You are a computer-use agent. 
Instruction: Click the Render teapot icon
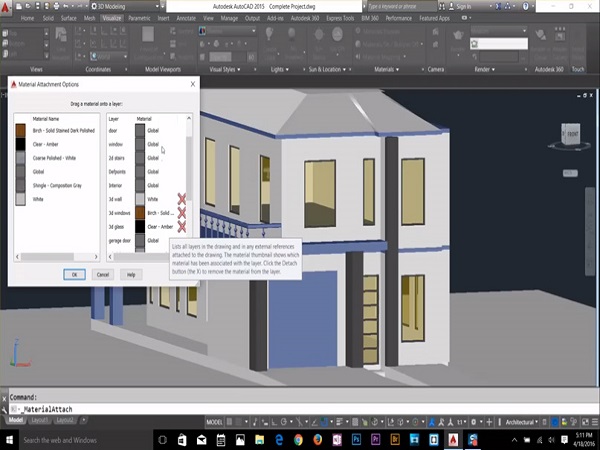point(458,35)
